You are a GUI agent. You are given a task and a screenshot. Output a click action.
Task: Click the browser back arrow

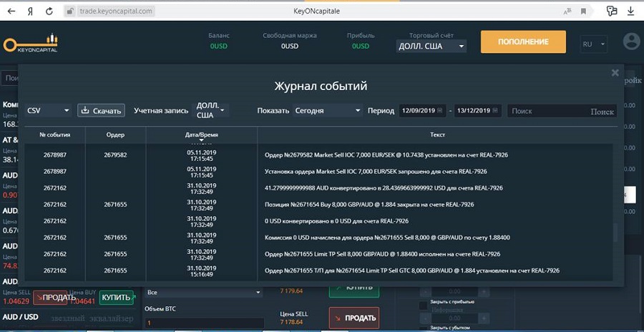pos(11,11)
